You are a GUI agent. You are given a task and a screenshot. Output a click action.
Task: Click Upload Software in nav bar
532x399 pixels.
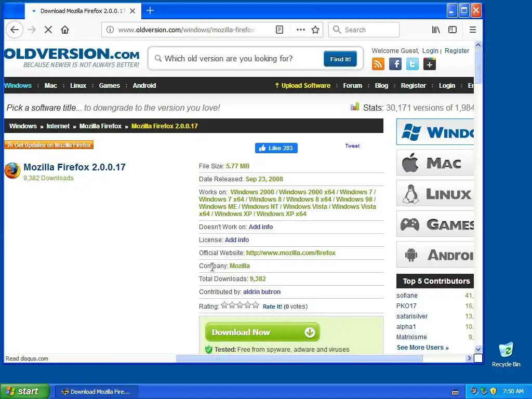tap(303, 86)
